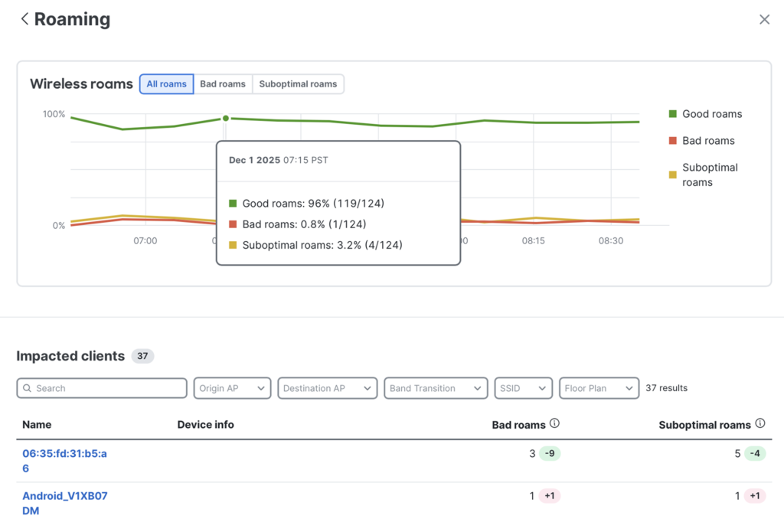Click the 07:15 data point on green line
The height and width of the screenshot is (532, 784).
point(225,118)
